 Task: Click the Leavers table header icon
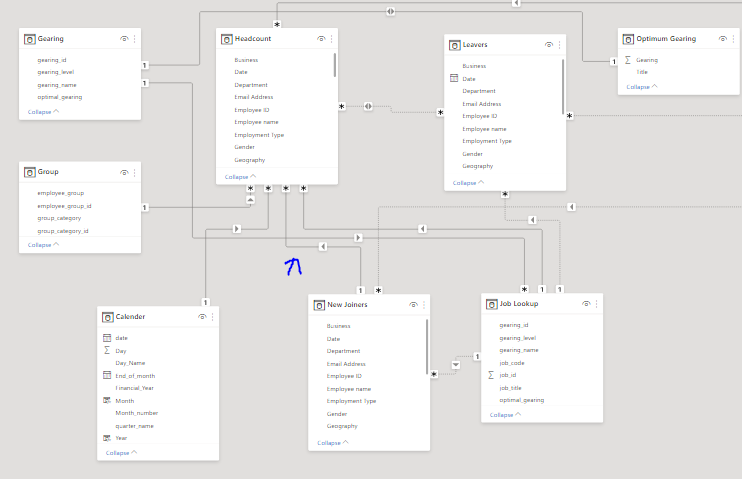[x=455, y=45]
